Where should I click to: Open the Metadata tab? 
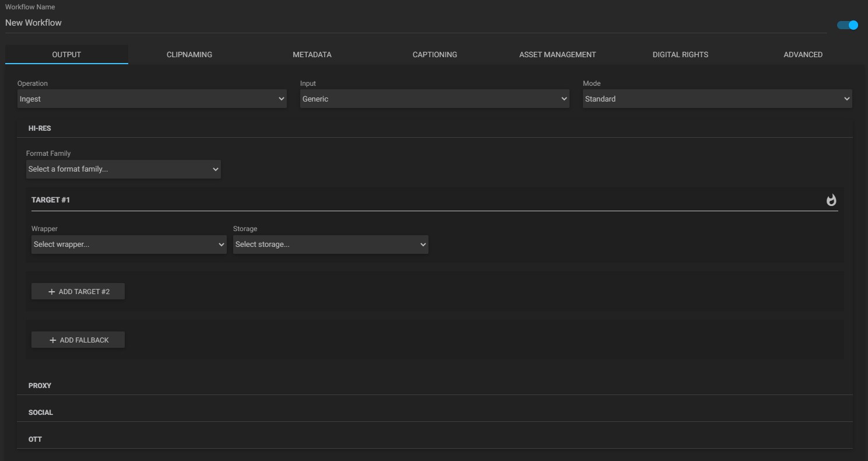pyautogui.click(x=312, y=54)
